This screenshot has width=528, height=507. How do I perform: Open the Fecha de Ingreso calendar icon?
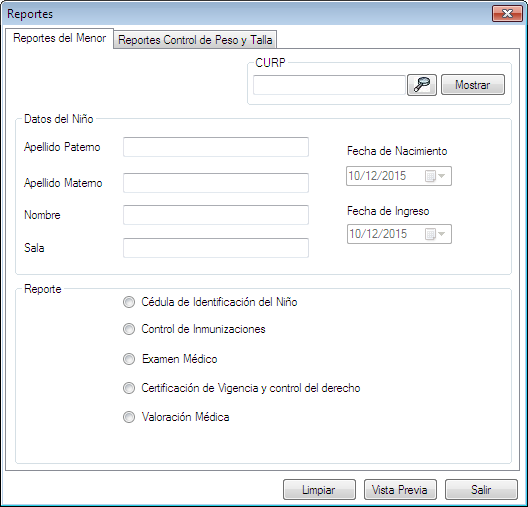tap(435, 234)
